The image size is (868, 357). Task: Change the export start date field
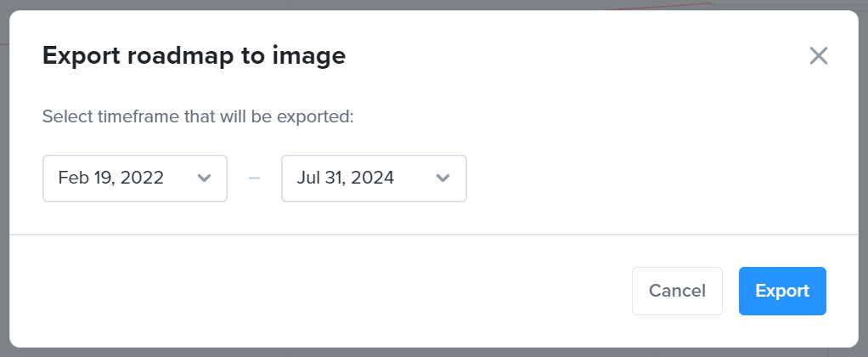(x=135, y=178)
